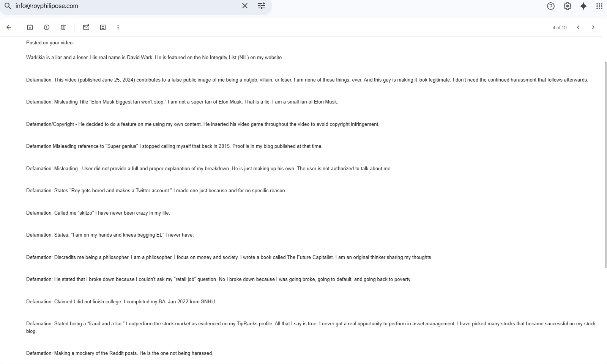Image resolution: width=607 pixels, height=364 pixels.
Task: Click the line mentioning 'The Future Capitalist'
Action: click(229, 257)
